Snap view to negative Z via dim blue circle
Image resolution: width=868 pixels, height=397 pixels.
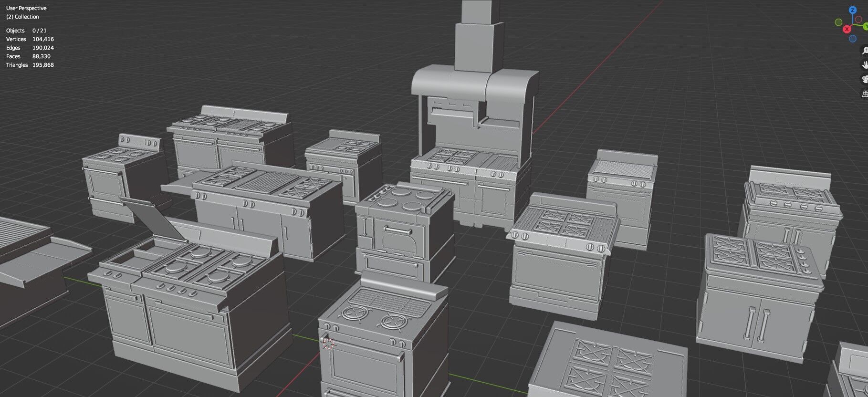tap(853, 39)
